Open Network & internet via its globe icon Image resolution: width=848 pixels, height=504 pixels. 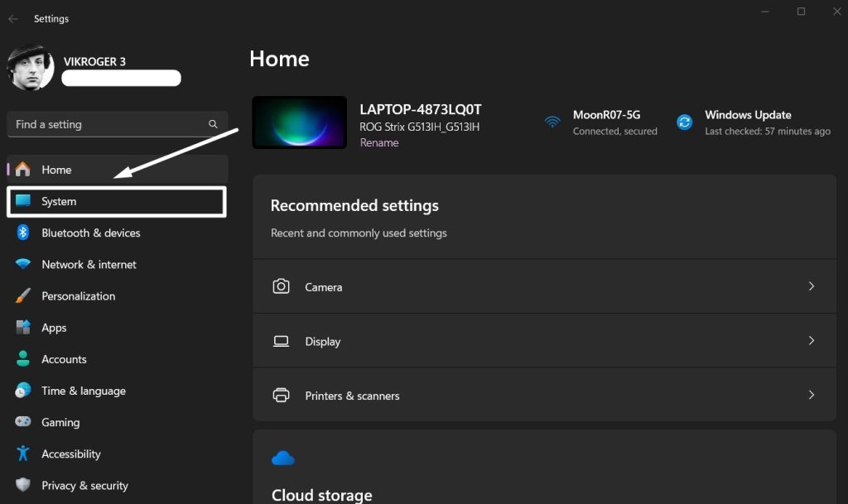coord(23,264)
